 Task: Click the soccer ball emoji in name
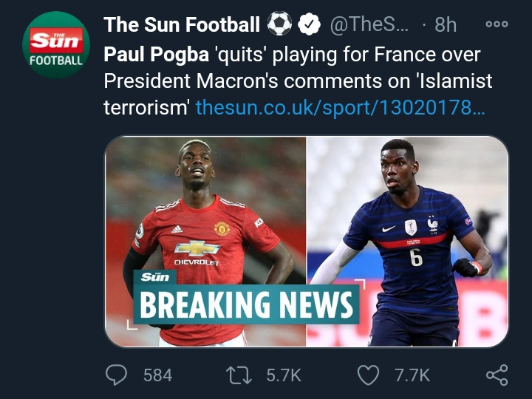coord(279,24)
